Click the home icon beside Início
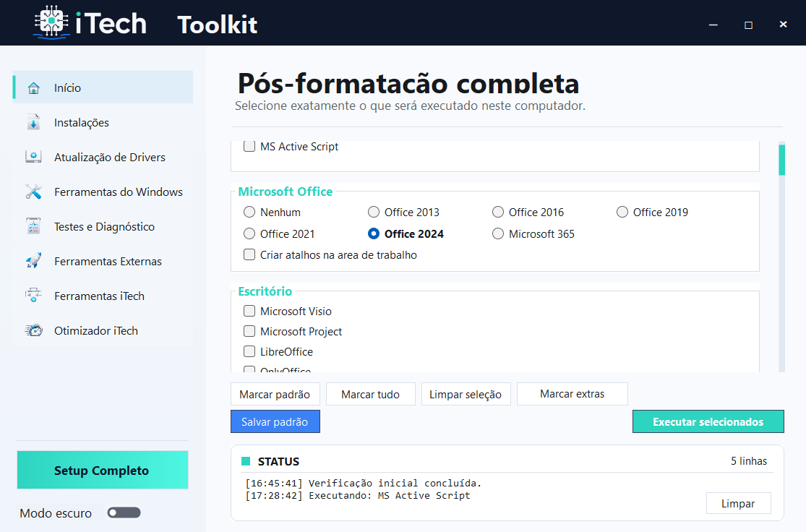This screenshot has width=806, height=532. tap(33, 88)
